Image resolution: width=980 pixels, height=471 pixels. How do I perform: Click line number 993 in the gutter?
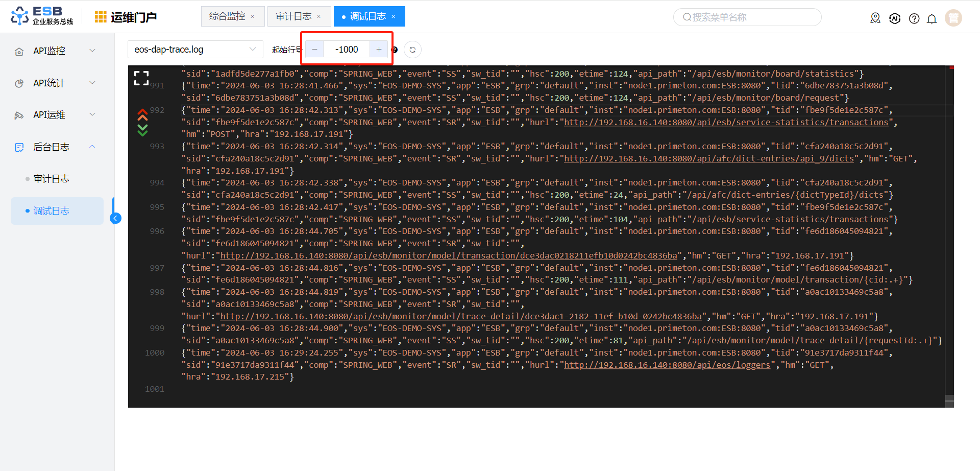point(157,146)
